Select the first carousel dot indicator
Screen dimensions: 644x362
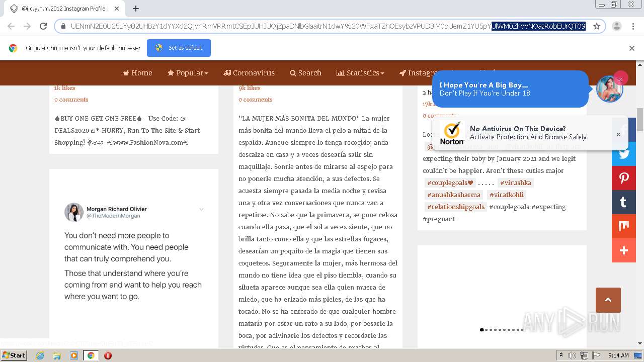pyautogui.click(x=481, y=330)
